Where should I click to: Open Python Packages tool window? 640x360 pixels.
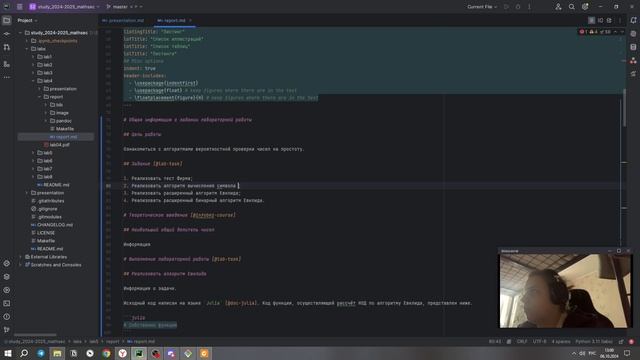click(x=7, y=276)
